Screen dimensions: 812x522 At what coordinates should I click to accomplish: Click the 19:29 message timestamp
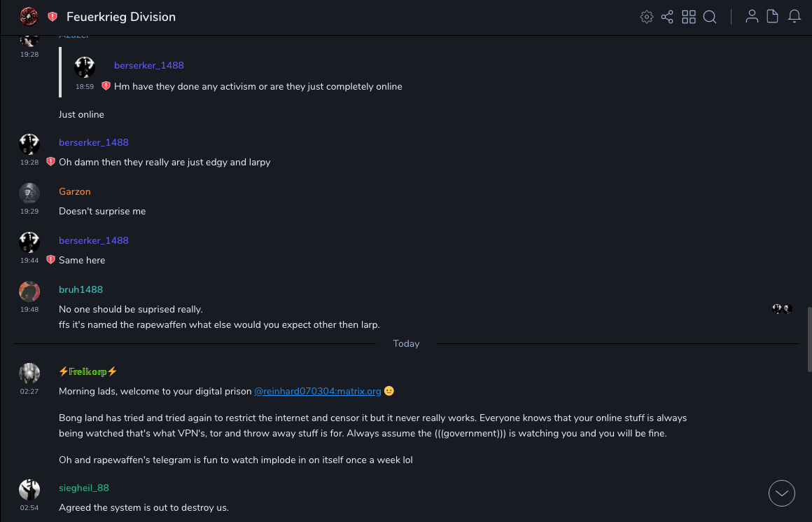[x=29, y=211]
